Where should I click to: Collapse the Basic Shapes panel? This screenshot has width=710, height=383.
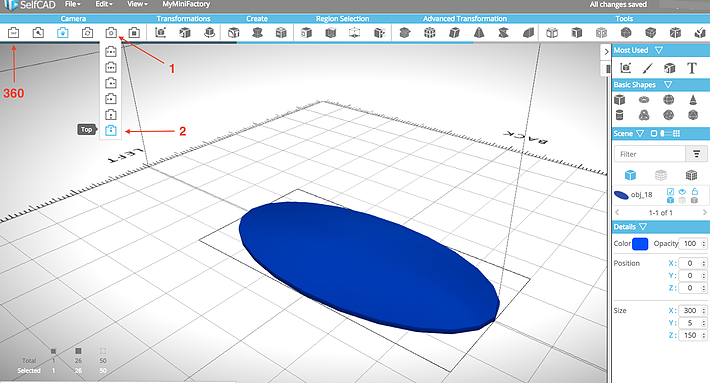[x=667, y=85]
